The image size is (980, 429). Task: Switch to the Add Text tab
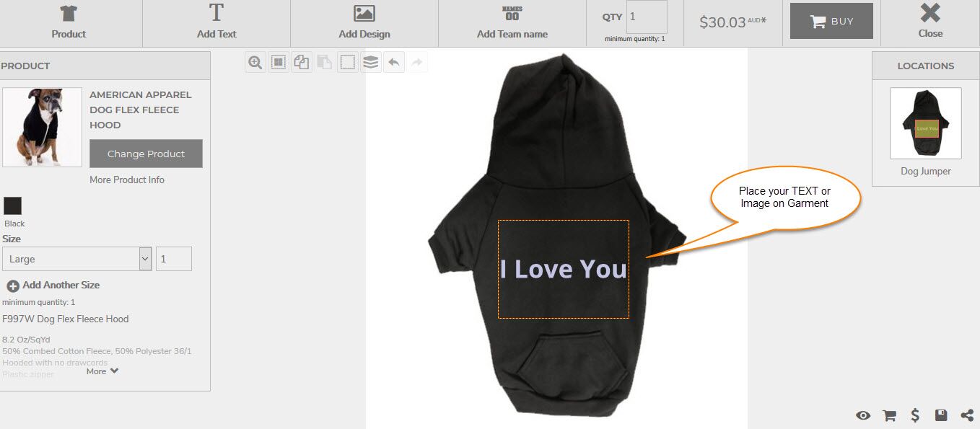[216, 23]
